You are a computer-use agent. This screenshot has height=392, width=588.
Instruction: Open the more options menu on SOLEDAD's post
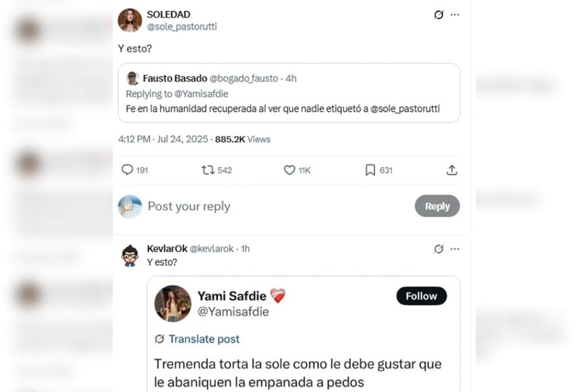456,14
